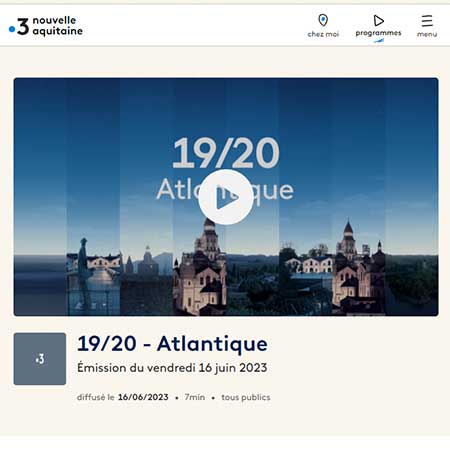
Task: Click the 7min duration text
Action: (x=195, y=397)
